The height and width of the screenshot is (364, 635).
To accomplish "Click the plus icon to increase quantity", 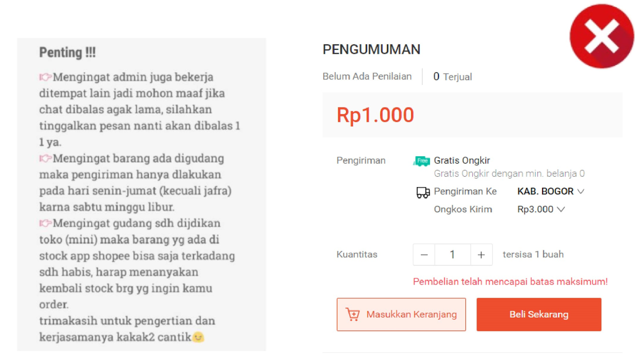I will pos(481,254).
